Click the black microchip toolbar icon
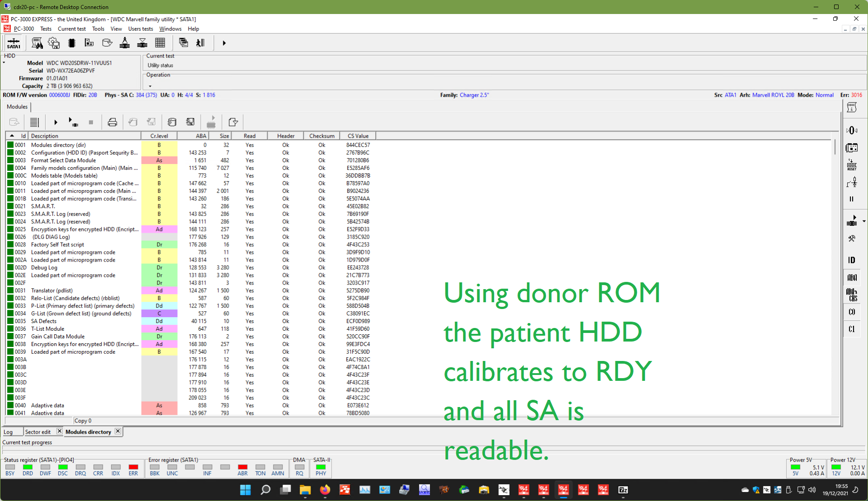 (x=71, y=43)
